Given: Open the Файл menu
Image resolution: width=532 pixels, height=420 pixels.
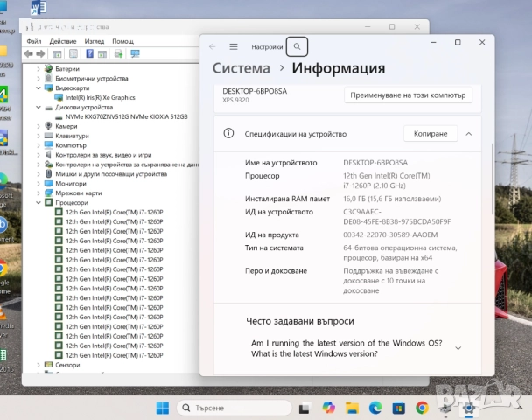Looking at the screenshot, I should pos(33,41).
